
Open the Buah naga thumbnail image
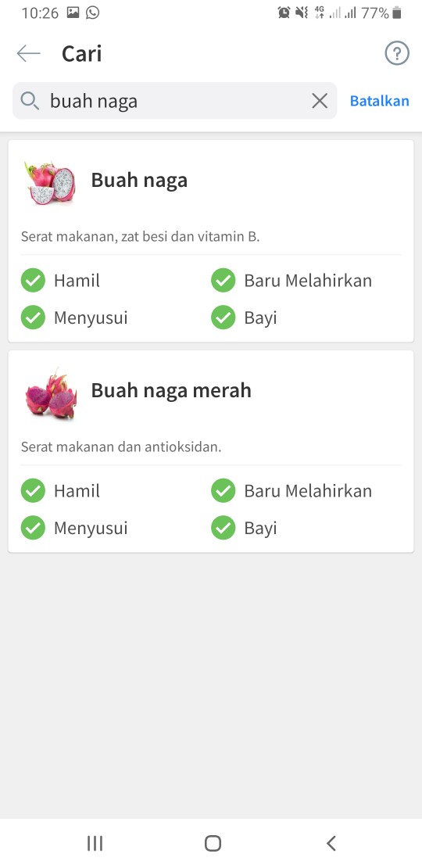point(50,183)
